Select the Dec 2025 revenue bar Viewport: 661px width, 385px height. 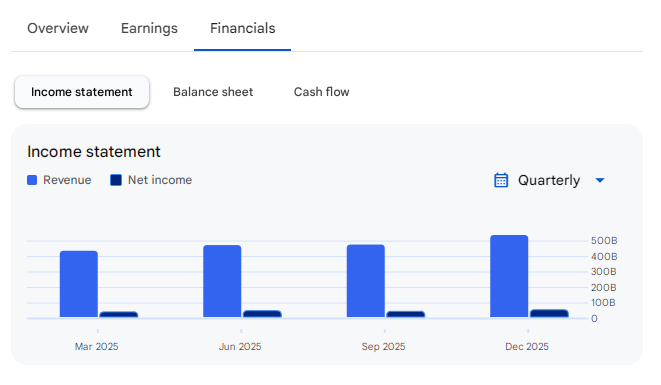point(509,276)
